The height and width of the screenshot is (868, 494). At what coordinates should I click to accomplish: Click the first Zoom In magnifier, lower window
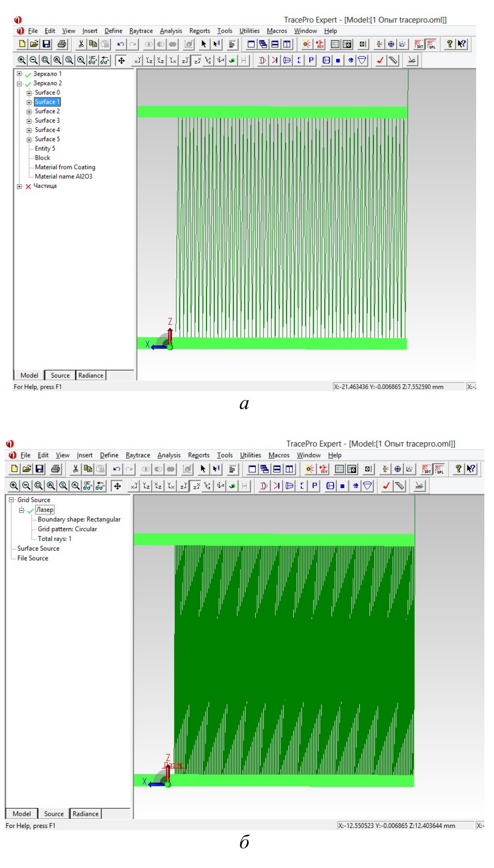click(x=14, y=486)
